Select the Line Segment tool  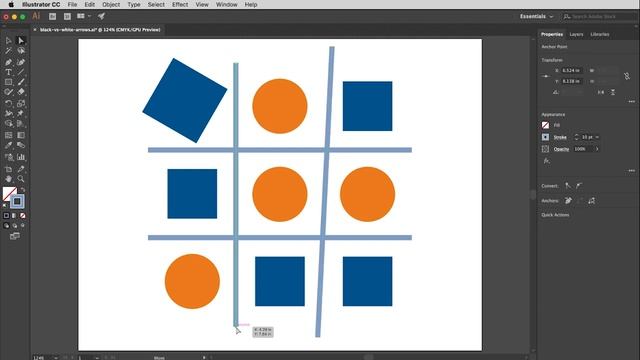pos(21,72)
